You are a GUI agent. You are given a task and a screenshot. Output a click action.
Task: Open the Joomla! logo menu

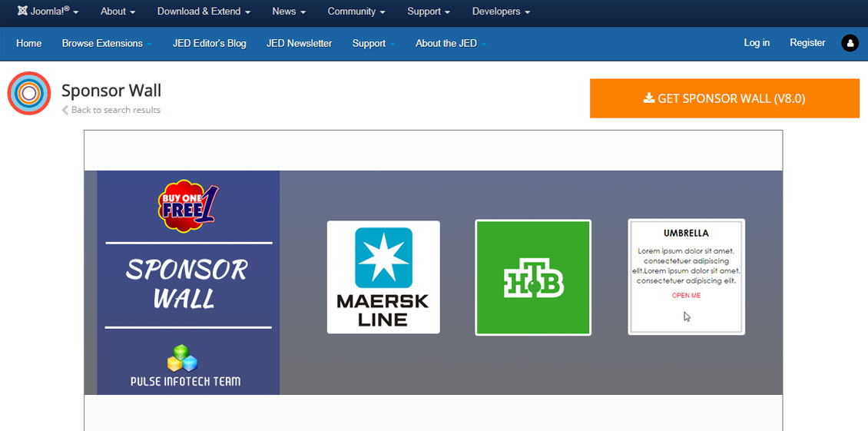pyautogui.click(x=48, y=12)
